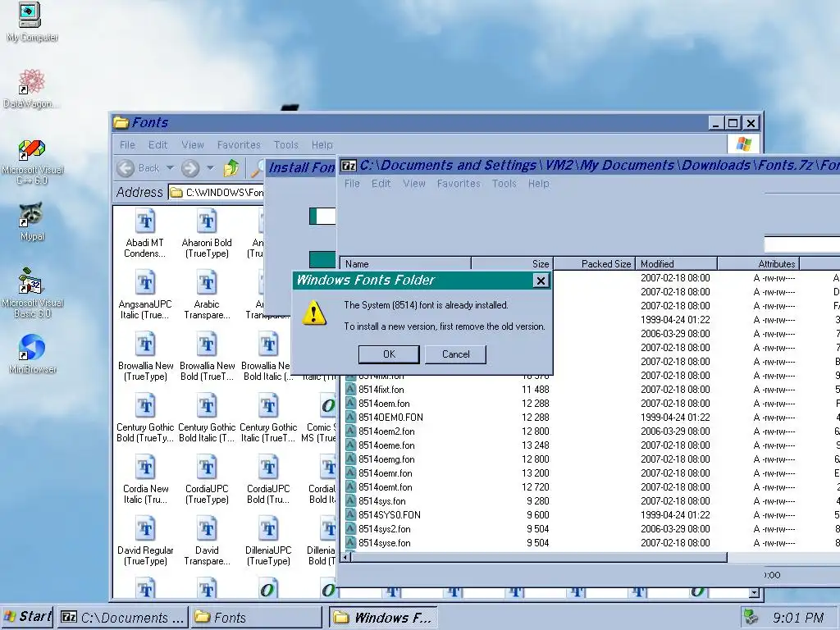
Task: Select CordiaUPC Bold font icon
Action: pos(268,479)
